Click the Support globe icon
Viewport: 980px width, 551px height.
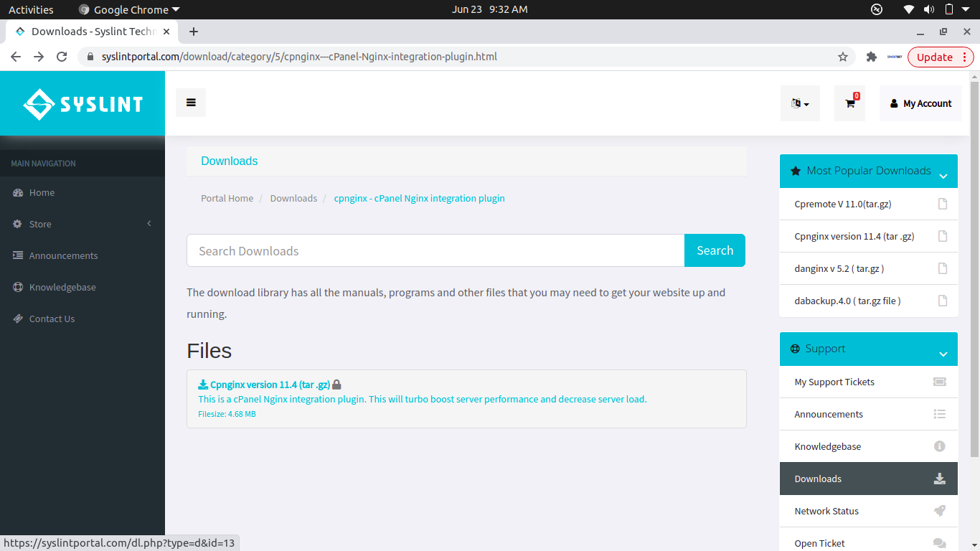click(x=795, y=349)
